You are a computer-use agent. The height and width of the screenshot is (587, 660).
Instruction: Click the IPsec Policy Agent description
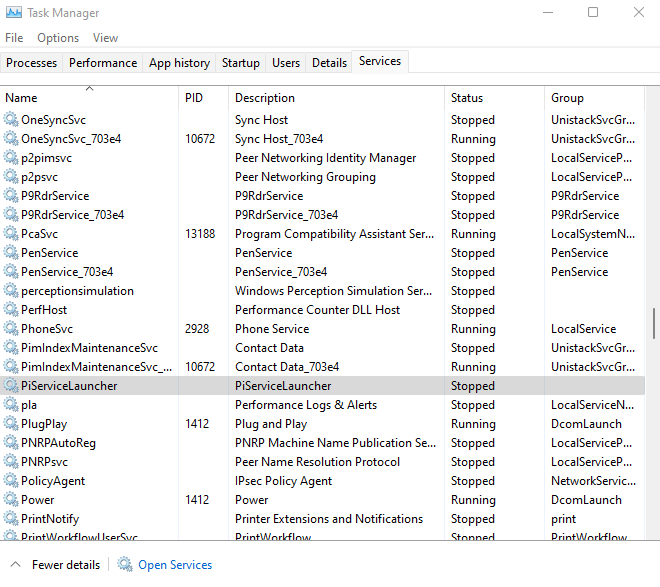[x=283, y=481]
